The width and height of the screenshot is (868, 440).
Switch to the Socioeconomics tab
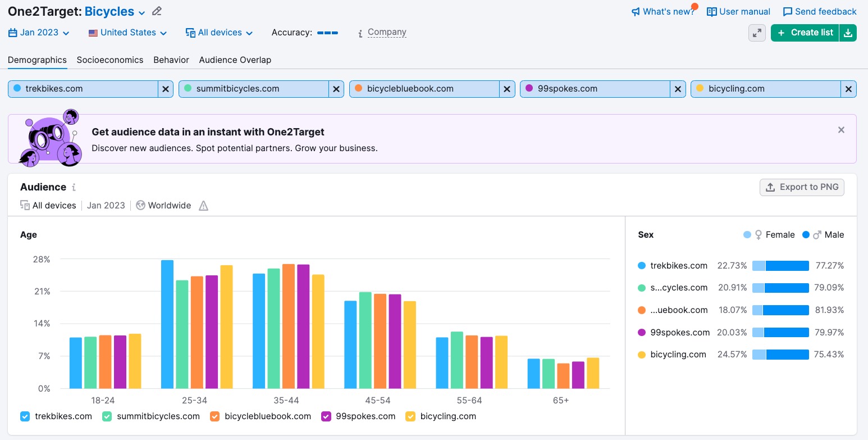click(110, 60)
